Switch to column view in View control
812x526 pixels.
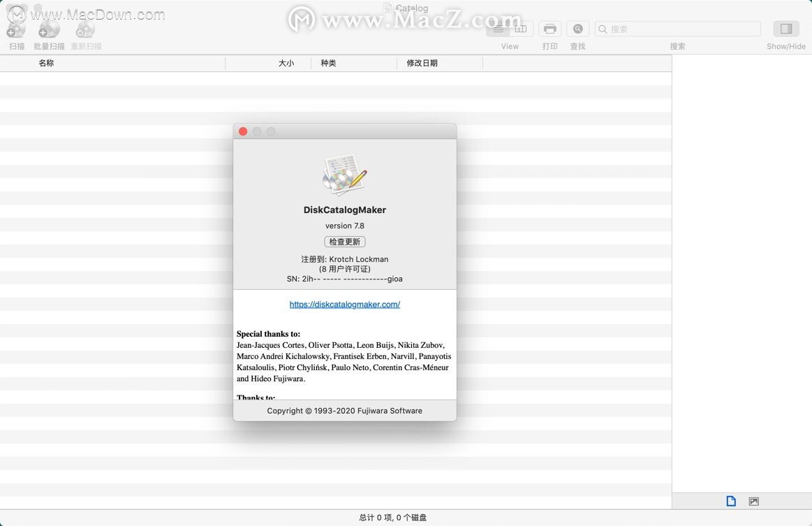pos(521,29)
